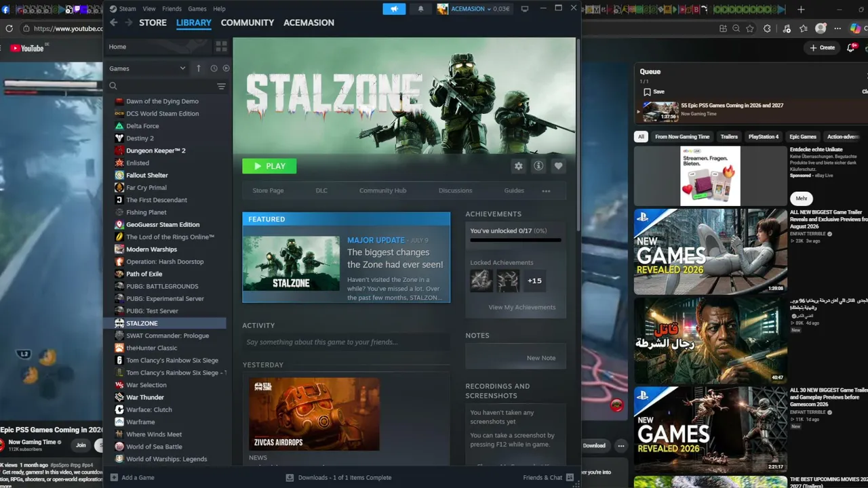
Task: Reload the YouTube page
Action: pyautogui.click(x=9, y=28)
